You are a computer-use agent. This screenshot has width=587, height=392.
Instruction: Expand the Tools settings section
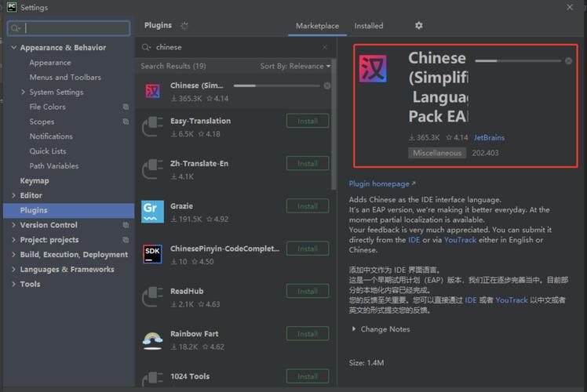tap(14, 284)
